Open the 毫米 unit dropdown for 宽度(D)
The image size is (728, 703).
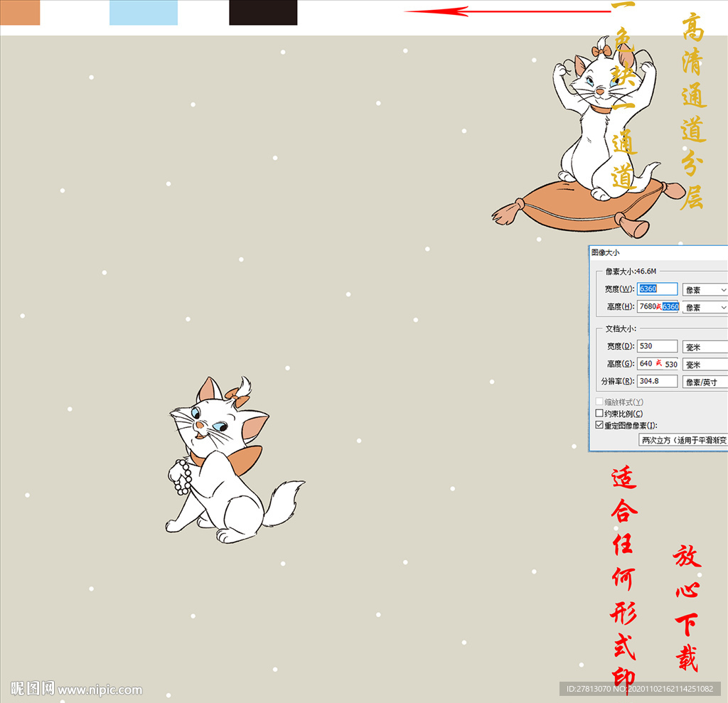click(x=705, y=347)
